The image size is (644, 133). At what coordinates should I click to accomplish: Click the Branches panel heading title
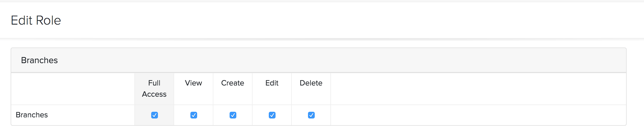(x=39, y=60)
